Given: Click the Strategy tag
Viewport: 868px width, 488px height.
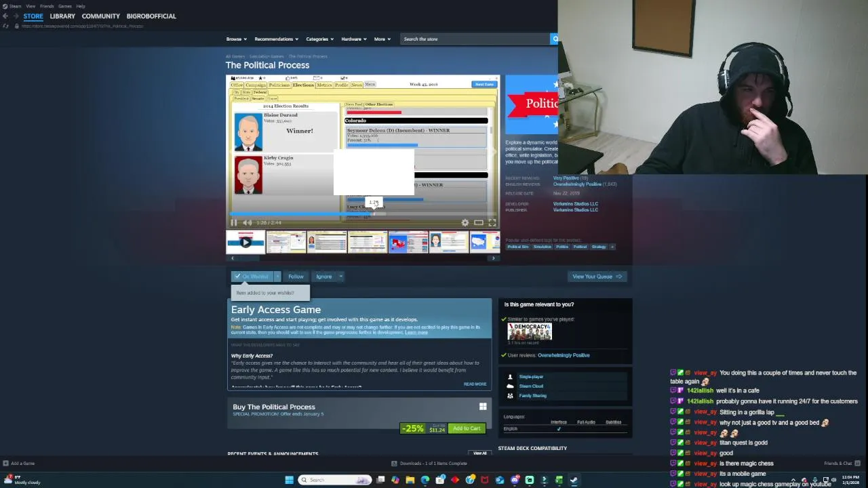Looking at the screenshot, I should tap(599, 247).
